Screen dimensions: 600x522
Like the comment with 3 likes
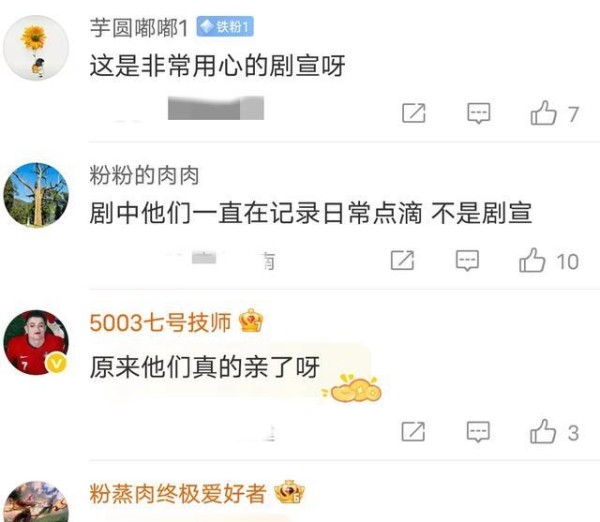543,432
